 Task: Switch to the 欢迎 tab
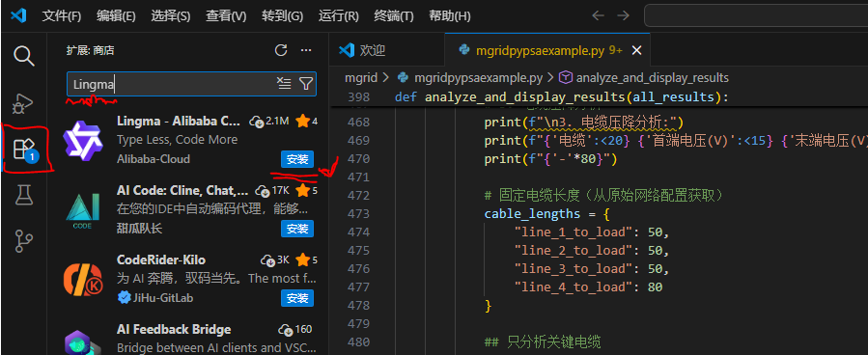click(386, 50)
